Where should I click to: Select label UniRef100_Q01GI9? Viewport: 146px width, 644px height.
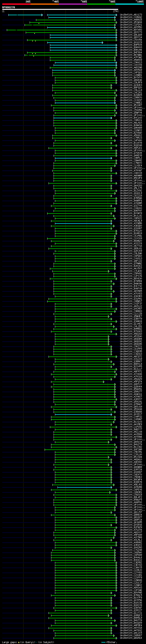coord(131,42)
